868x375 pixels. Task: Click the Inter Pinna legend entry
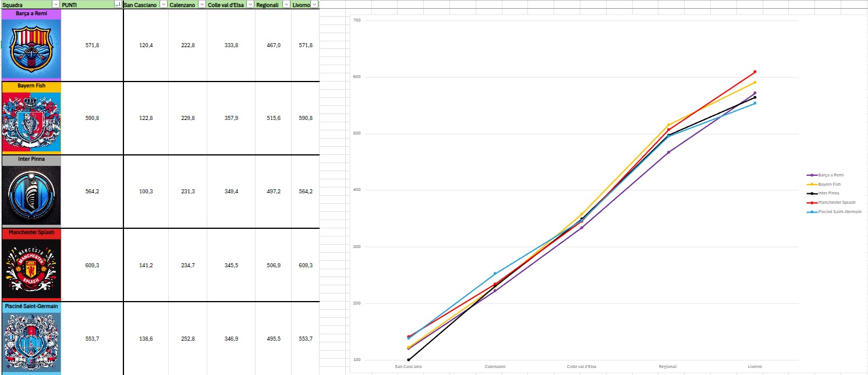[830, 193]
